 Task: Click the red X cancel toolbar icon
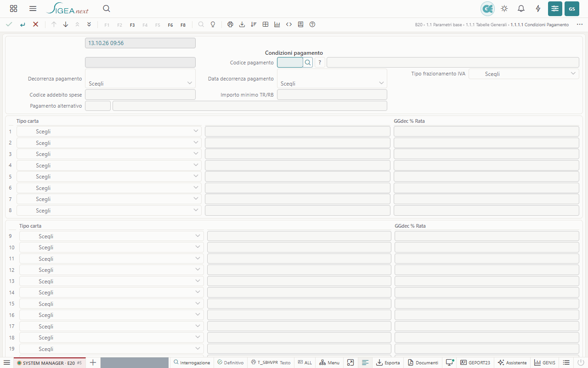tap(35, 24)
